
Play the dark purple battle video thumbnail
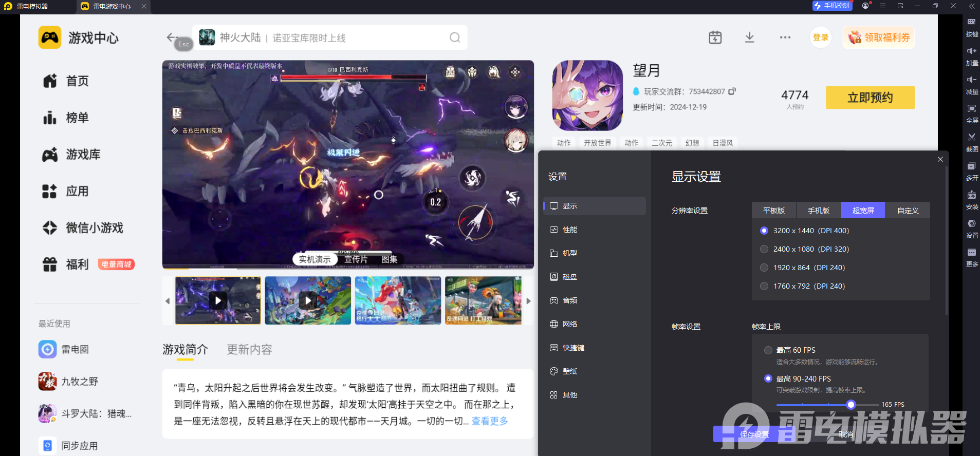click(x=218, y=300)
